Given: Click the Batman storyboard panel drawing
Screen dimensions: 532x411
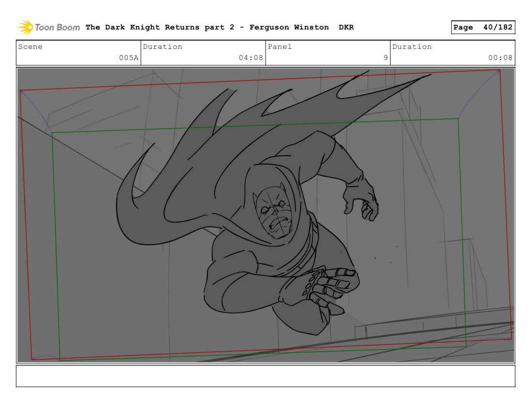Looking at the screenshot, I should click(266, 215).
